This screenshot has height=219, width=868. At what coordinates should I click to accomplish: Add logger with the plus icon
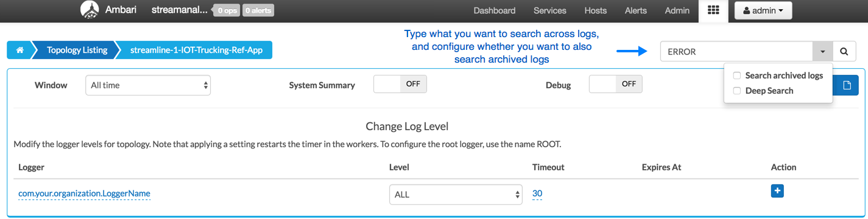pos(777,191)
